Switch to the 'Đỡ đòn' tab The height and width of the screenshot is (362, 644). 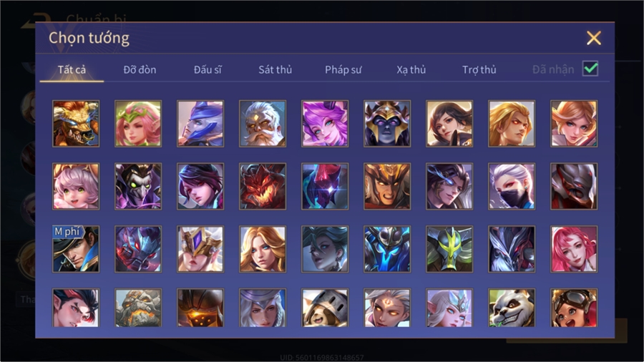[140, 70]
